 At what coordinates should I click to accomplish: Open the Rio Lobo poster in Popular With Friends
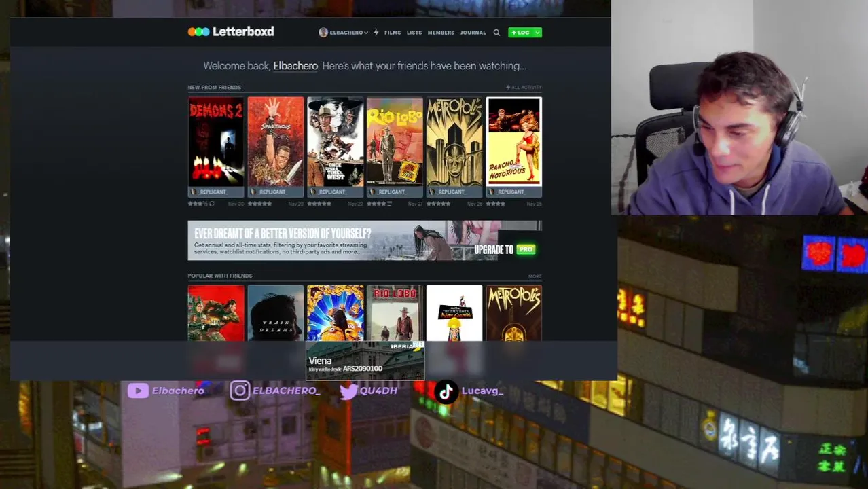pyautogui.click(x=395, y=313)
